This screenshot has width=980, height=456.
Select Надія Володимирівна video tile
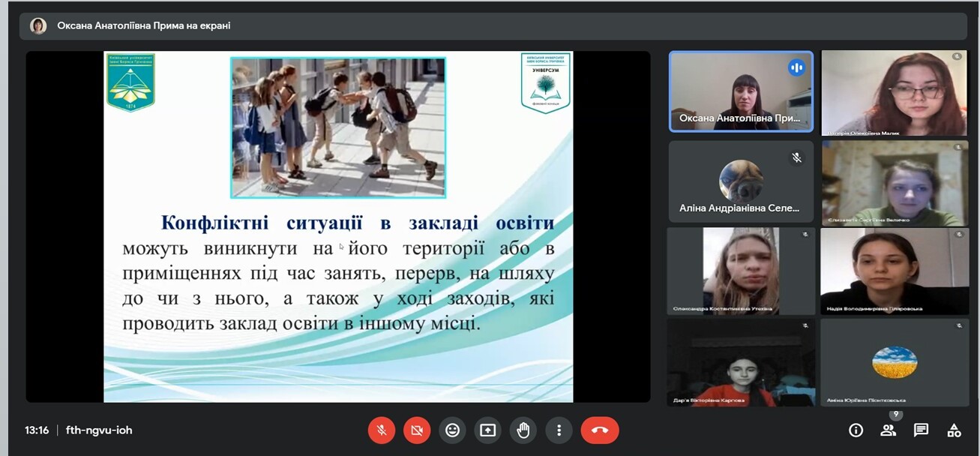[x=893, y=271]
